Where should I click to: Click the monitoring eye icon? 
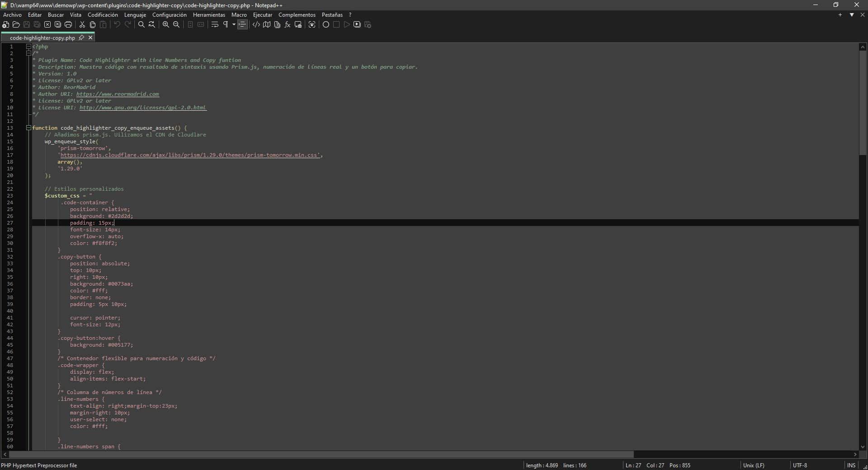tap(312, 24)
